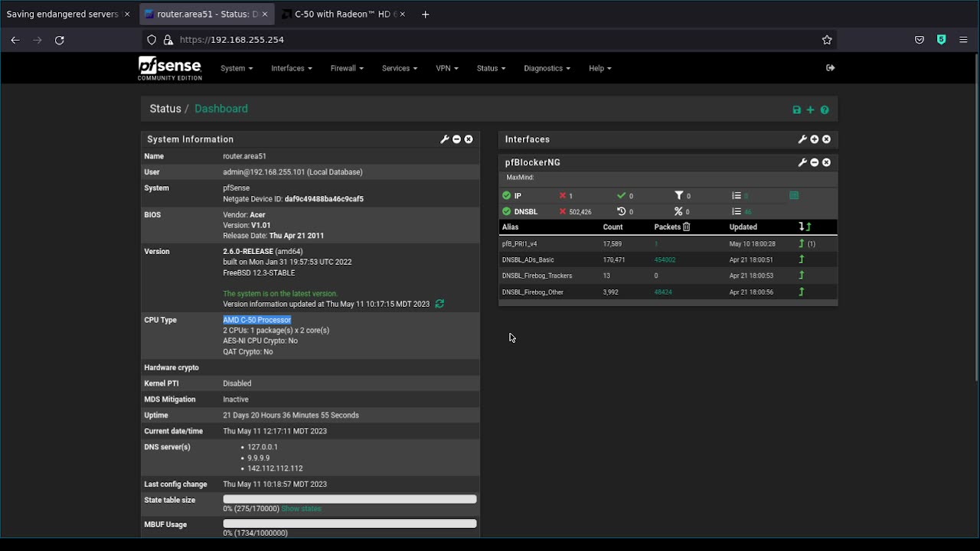This screenshot has width=980, height=551.
Task: Open the Firewall dropdown menu
Action: coord(347,68)
